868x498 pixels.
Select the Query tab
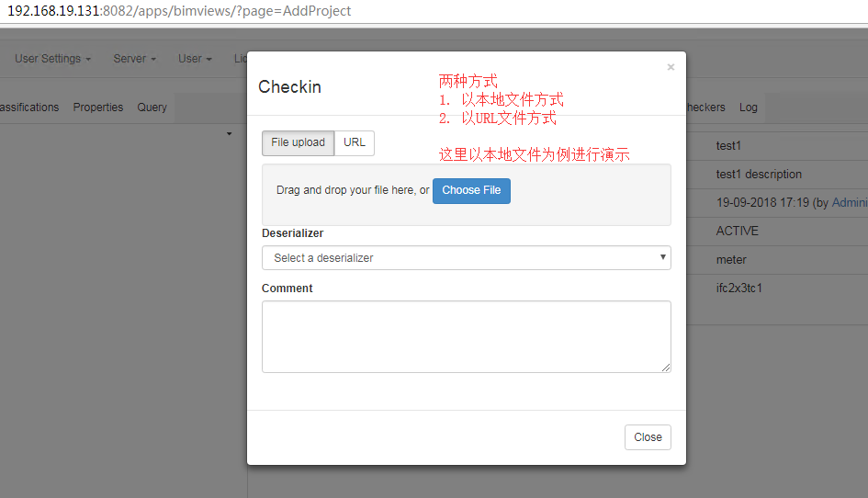(x=152, y=108)
